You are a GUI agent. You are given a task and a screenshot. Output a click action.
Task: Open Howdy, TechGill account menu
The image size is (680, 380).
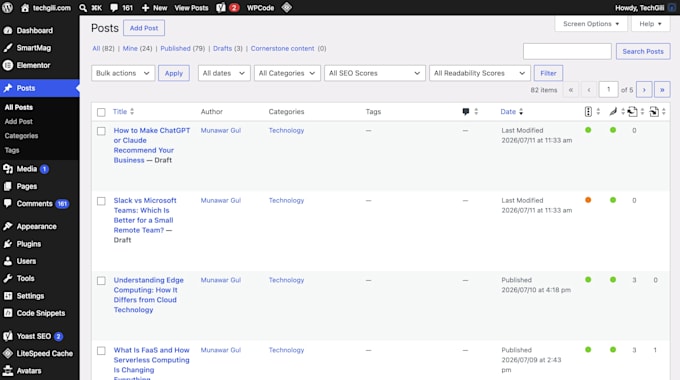click(644, 7)
